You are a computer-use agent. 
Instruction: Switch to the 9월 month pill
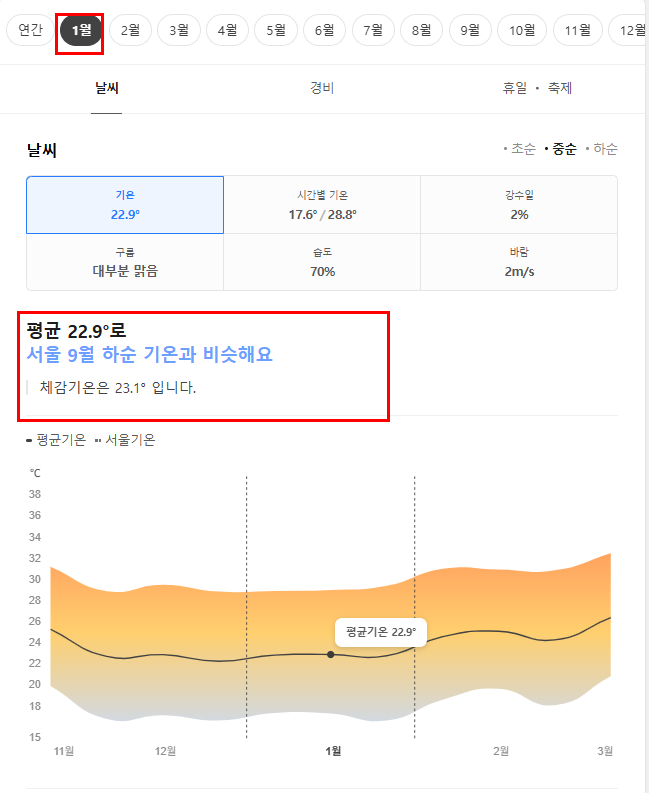[470, 30]
